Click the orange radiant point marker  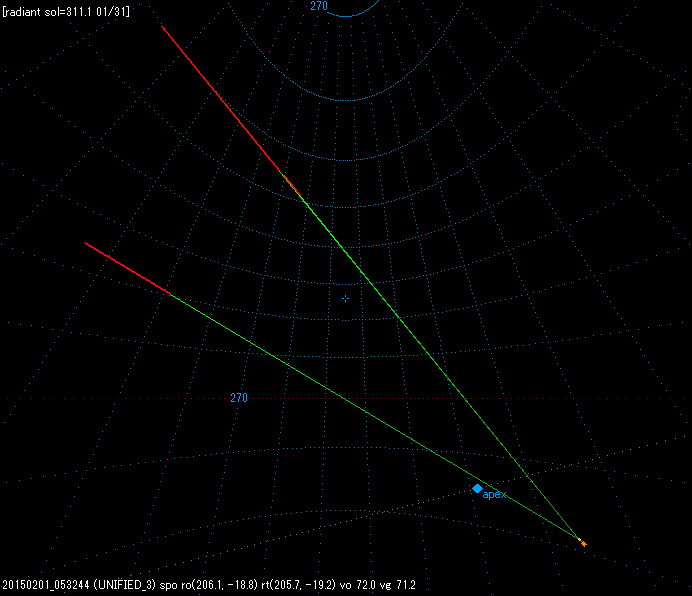pyautogui.click(x=583, y=543)
